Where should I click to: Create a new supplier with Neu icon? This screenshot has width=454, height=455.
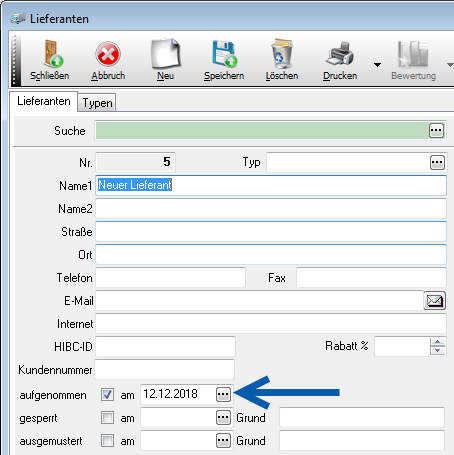[166, 54]
